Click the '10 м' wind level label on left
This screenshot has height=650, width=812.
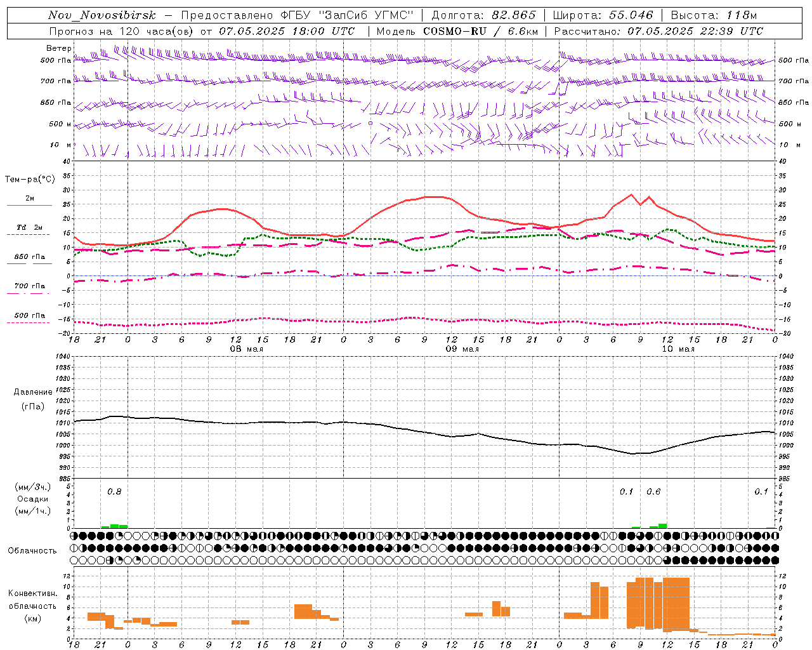(61, 145)
